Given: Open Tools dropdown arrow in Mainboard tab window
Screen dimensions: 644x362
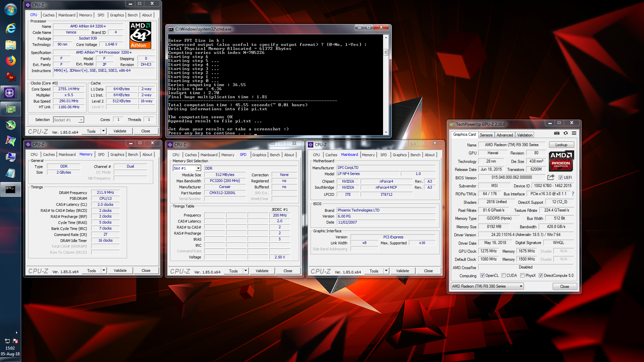Looking at the screenshot, I should point(386,271).
